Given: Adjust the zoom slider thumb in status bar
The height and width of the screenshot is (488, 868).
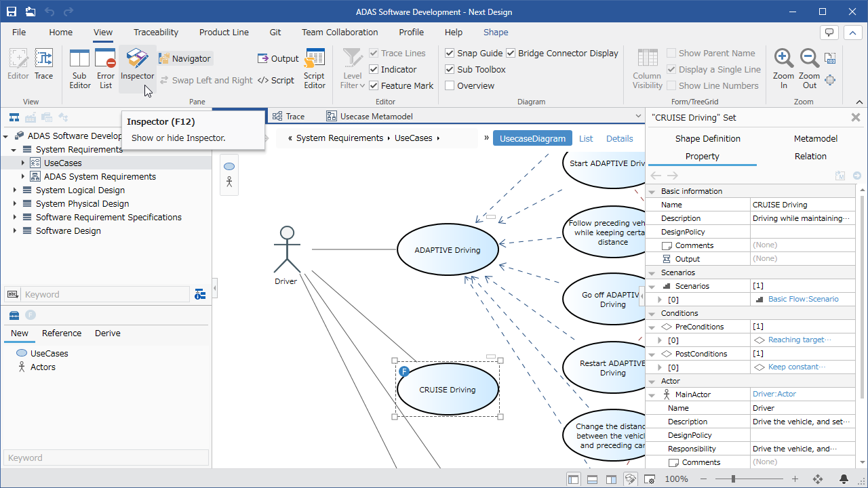Looking at the screenshot, I should coord(733,479).
